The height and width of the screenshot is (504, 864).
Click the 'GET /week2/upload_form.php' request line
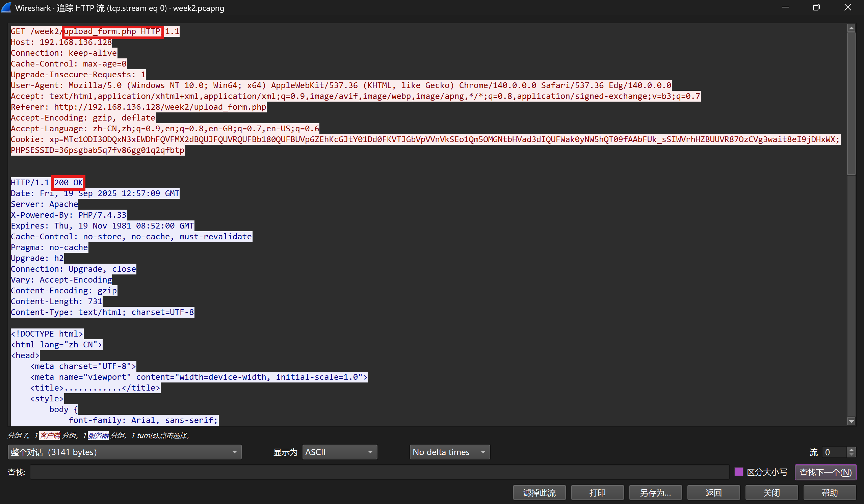(x=95, y=31)
